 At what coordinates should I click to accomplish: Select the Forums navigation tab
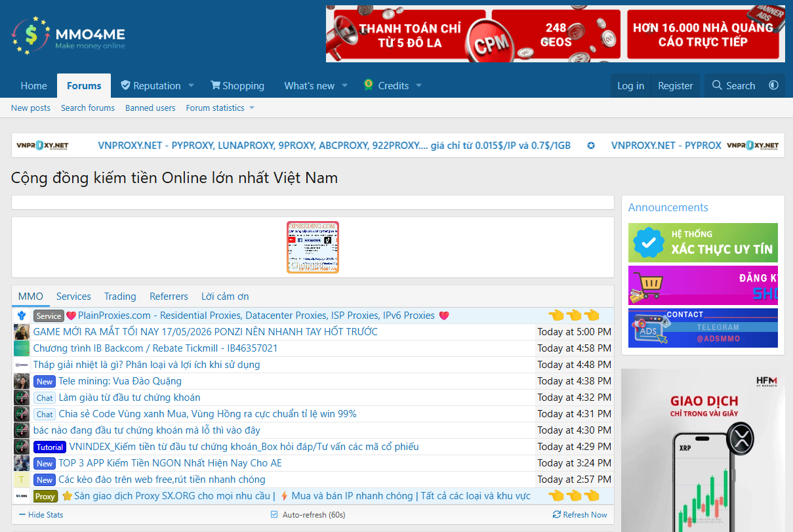pos(84,85)
